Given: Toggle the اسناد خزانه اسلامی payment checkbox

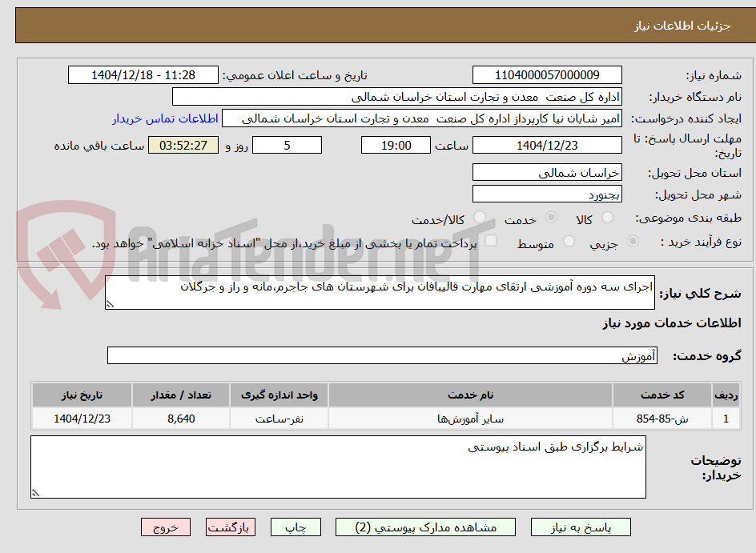Looking at the screenshot, I should coord(491,240).
